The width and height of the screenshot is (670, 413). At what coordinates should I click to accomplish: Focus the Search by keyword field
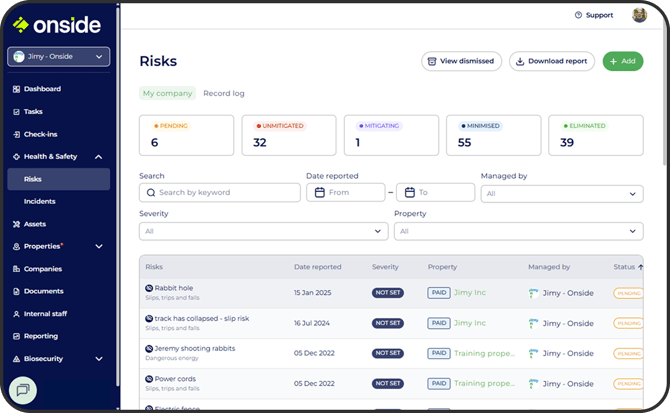[x=220, y=192]
